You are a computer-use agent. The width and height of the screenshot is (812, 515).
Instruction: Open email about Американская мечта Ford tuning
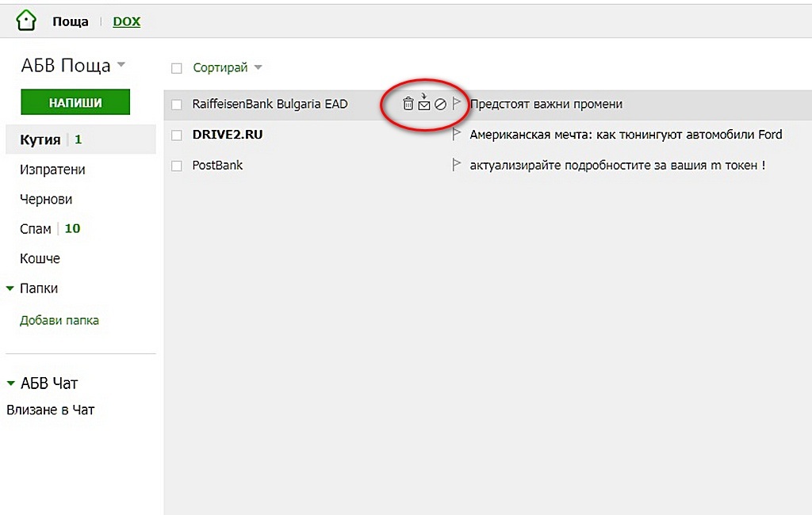pos(626,135)
